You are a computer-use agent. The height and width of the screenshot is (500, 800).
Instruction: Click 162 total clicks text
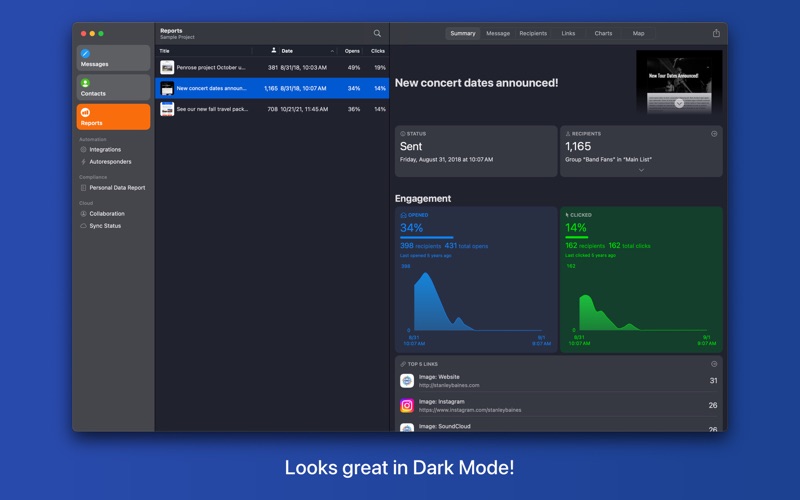click(x=630, y=246)
